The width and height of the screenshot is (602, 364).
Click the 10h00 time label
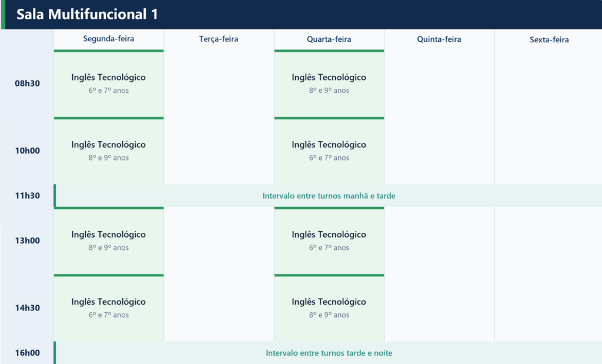tap(27, 151)
